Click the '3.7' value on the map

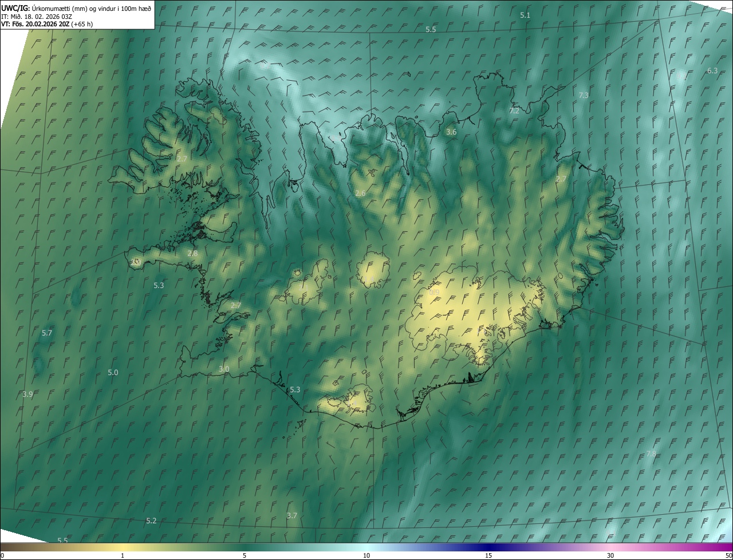[292, 515]
